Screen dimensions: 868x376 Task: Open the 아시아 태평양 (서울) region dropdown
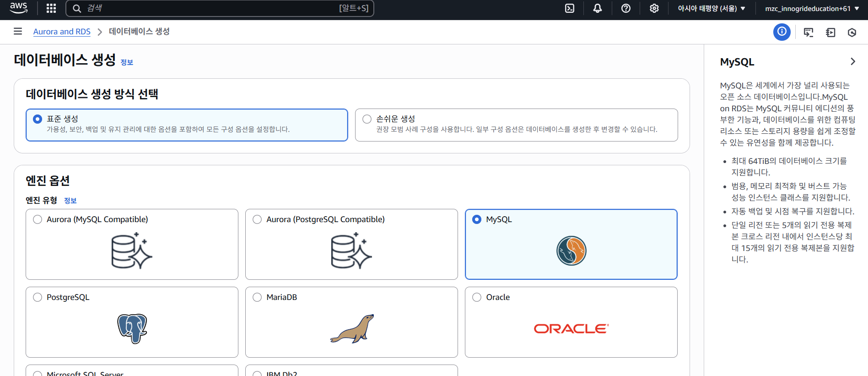point(712,8)
